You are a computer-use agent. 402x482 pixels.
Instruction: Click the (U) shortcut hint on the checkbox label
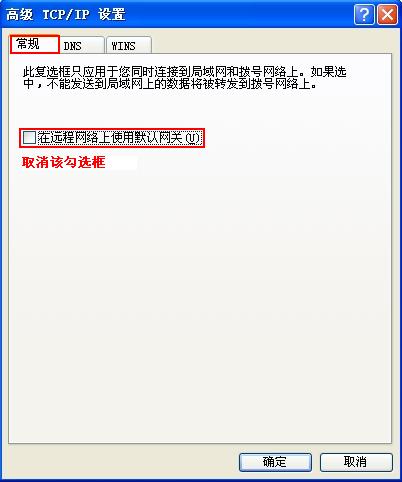pos(192,138)
